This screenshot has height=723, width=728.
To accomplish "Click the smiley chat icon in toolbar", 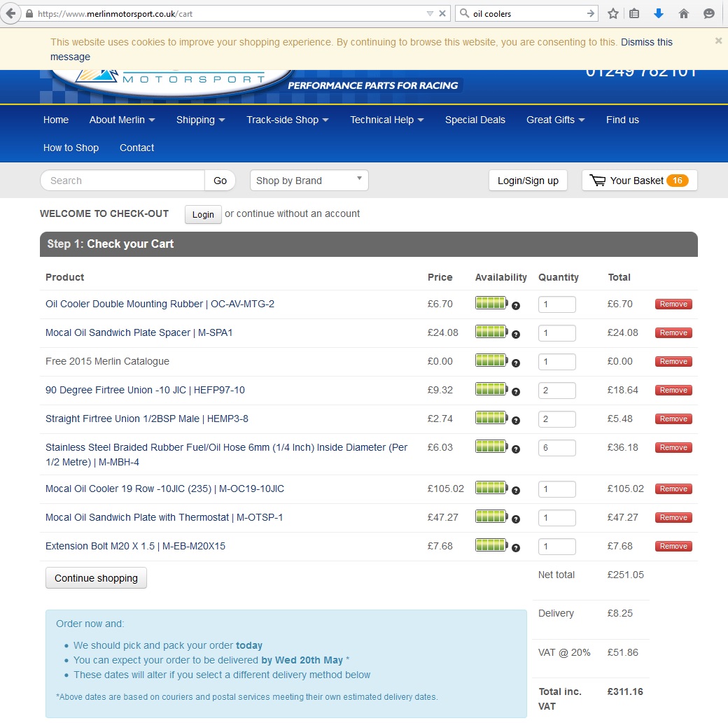I will coord(709,13).
